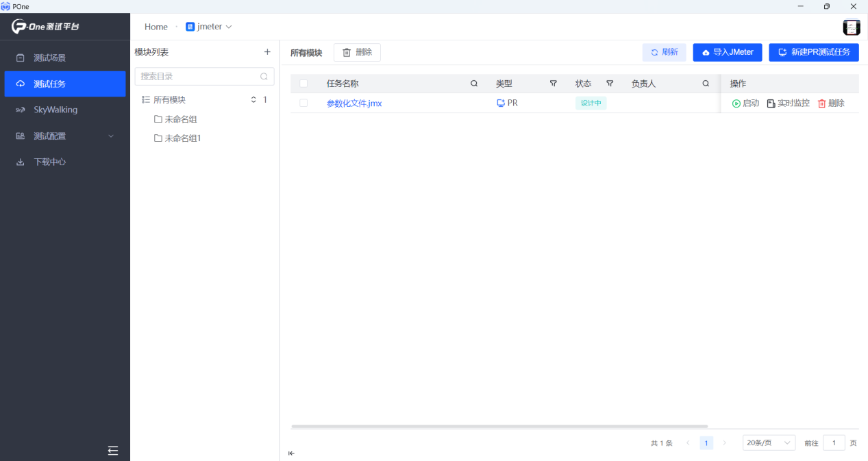Click the filter icon in 状态 column
This screenshot has width=868, height=461.
pyautogui.click(x=610, y=84)
